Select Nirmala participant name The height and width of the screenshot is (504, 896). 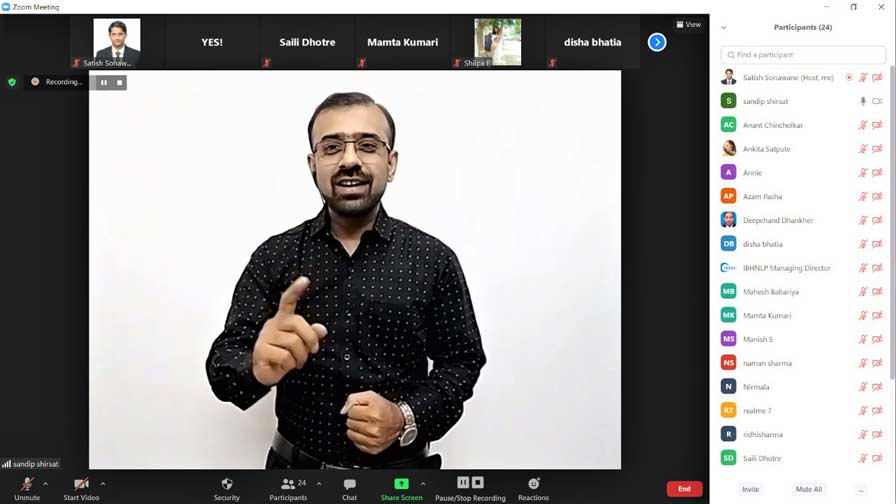tap(756, 387)
